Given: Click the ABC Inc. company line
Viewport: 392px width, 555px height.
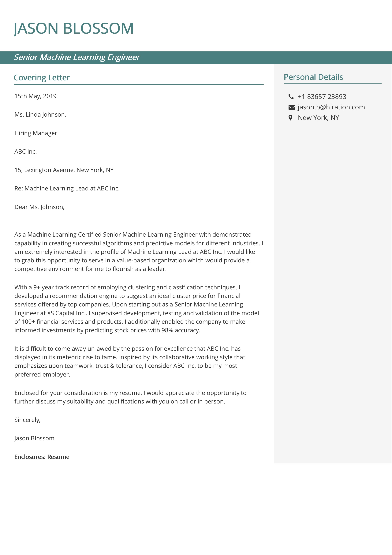Looking at the screenshot, I should 26,152.
